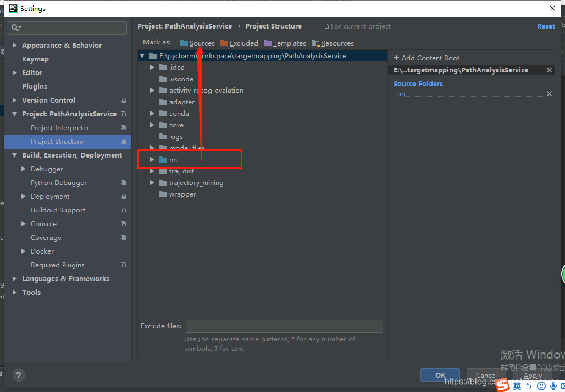The image size is (565, 392).
Task: Expand the trajectory_mining folder
Action: (x=152, y=183)
